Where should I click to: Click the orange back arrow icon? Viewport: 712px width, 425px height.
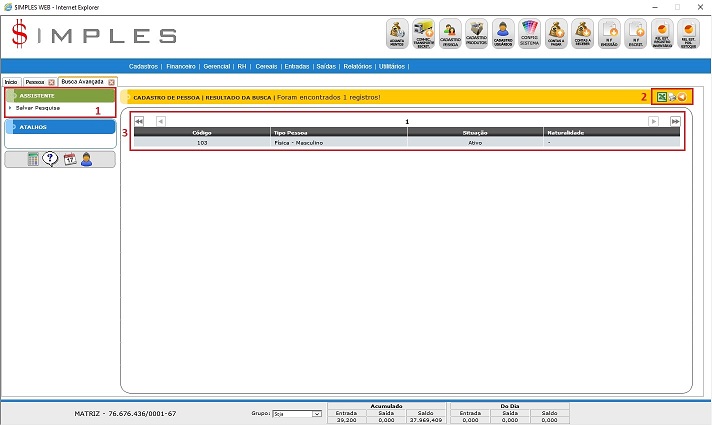point(682,96)
